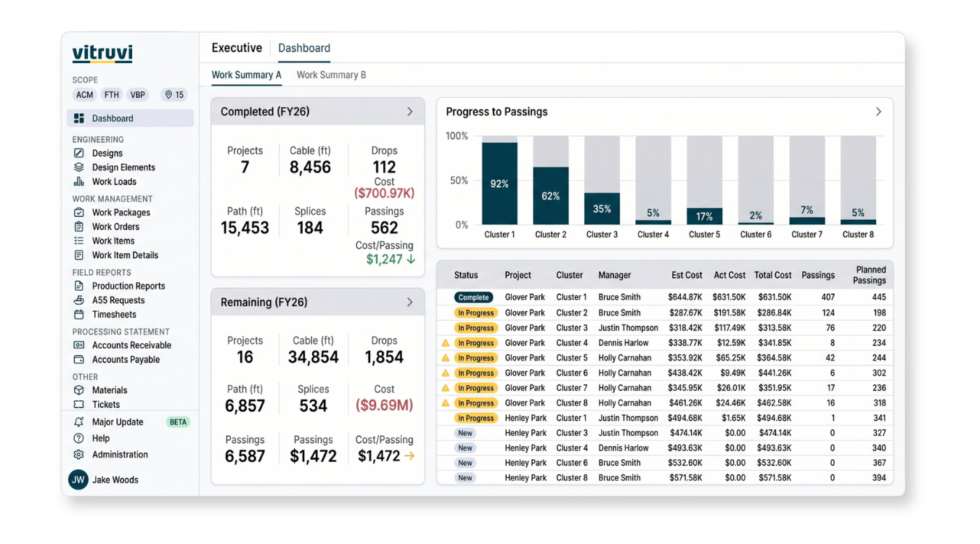
Task: Click the Work Loads chart icon
Action: coord(79,181)
